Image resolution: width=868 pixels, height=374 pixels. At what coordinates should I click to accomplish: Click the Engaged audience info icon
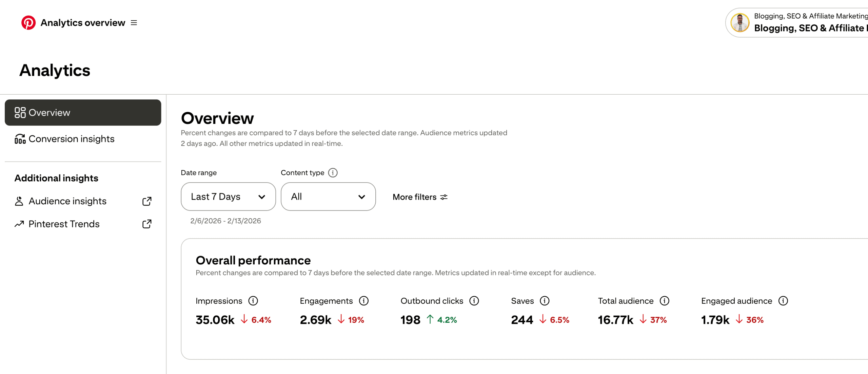pyautogui.click(x=783, y=300)
